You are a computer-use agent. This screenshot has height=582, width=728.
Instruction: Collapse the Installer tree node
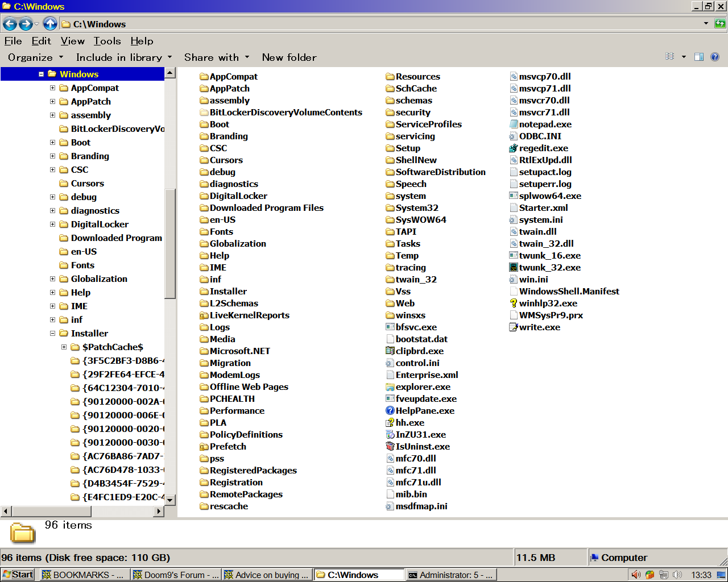52,334
